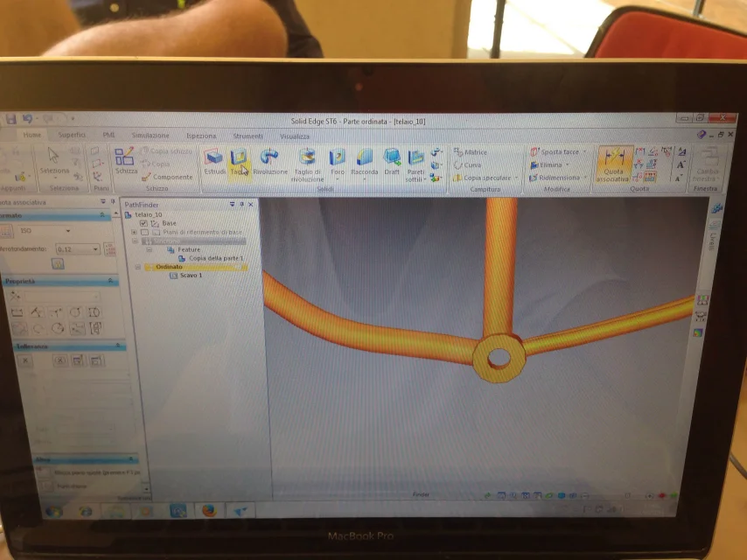
Task: Collapse the Ordinato tree node
Action: click(x=137, y=267)
